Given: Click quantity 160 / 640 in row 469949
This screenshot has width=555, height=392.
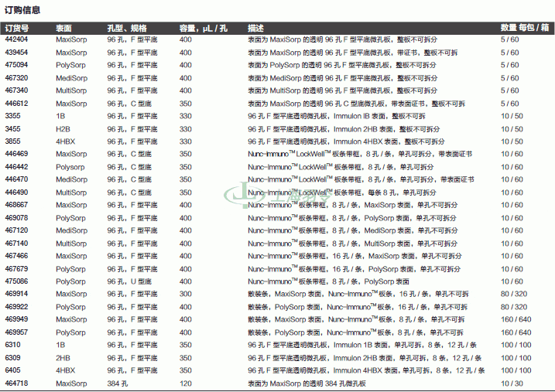Looking at the screenshot, I should pos(516,319).
